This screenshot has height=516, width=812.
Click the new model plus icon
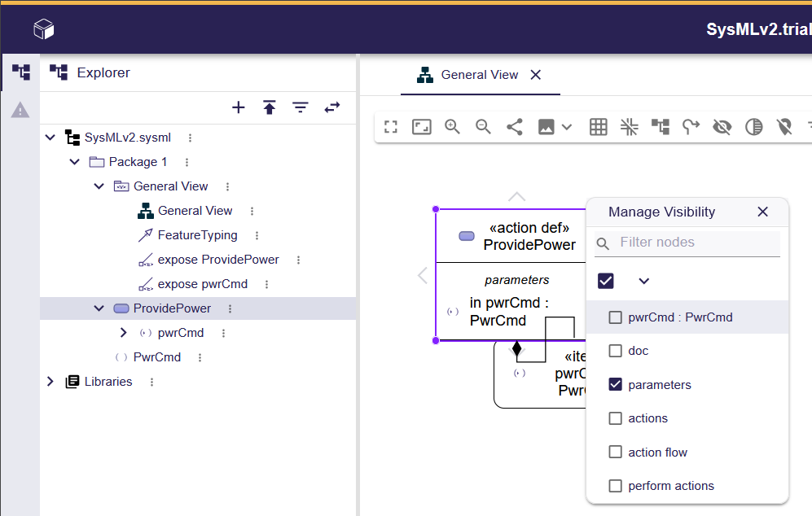click(239, 107)
